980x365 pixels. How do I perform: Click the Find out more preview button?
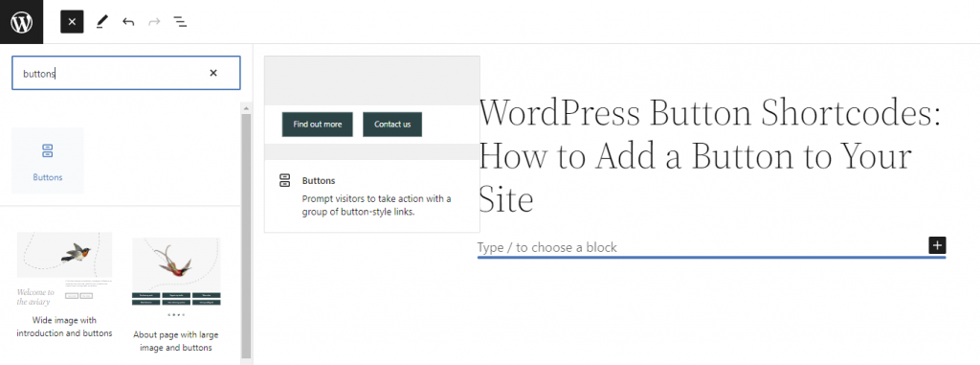tap(318, 124)
